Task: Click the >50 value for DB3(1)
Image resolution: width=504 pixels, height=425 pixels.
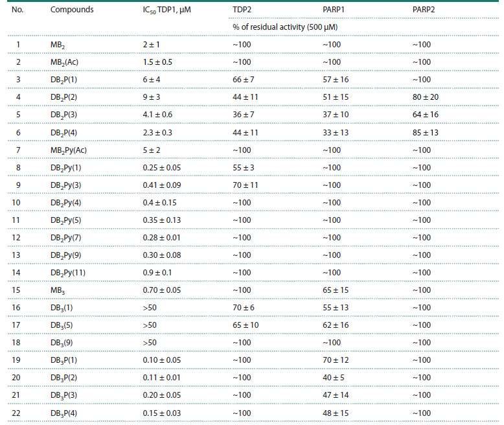Action: point(150,308)
